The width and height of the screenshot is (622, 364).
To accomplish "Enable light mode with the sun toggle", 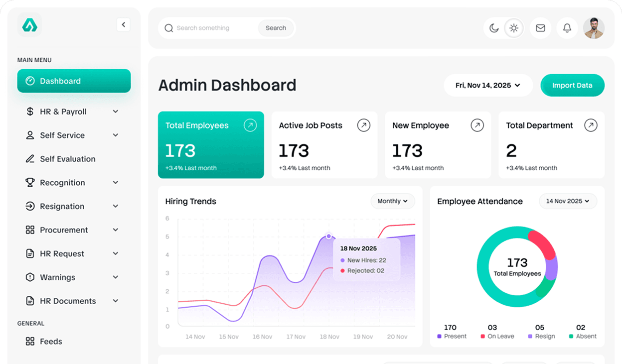I will point(513,28).
